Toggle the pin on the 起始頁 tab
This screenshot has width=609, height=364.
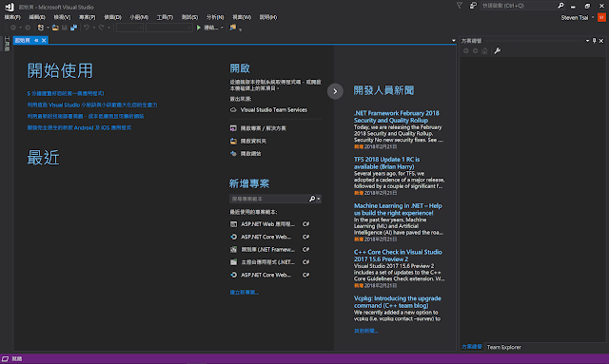pos(36,40)
